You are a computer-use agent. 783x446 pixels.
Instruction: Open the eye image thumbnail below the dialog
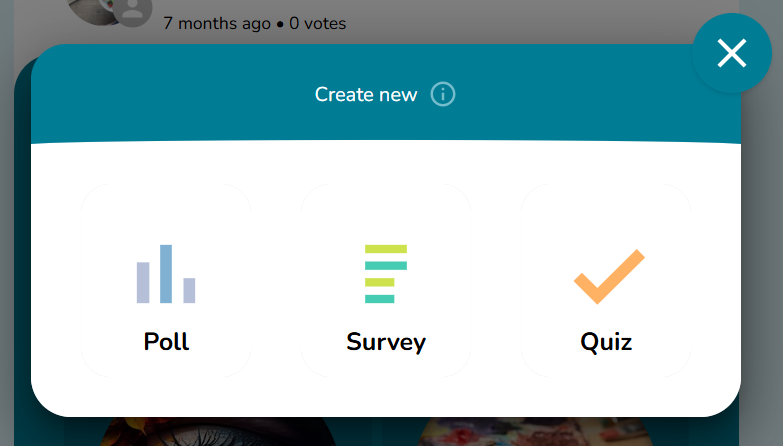(x=220, y=431)
